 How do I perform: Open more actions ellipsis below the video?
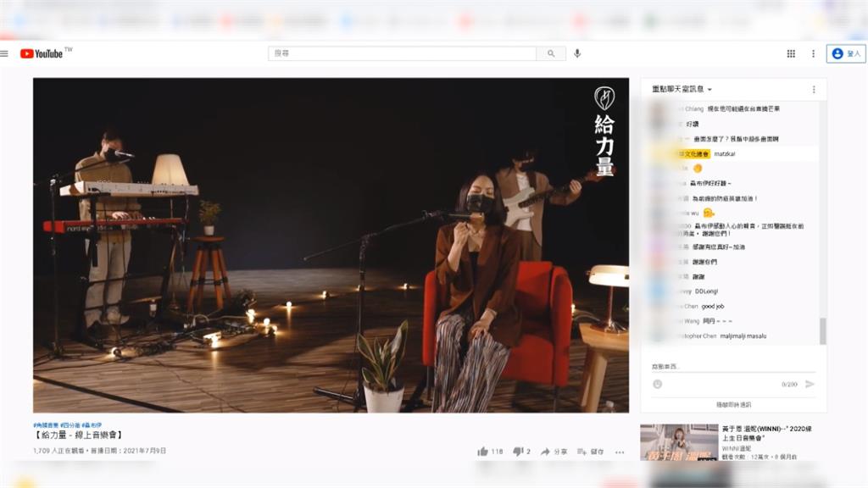(620, 452)
